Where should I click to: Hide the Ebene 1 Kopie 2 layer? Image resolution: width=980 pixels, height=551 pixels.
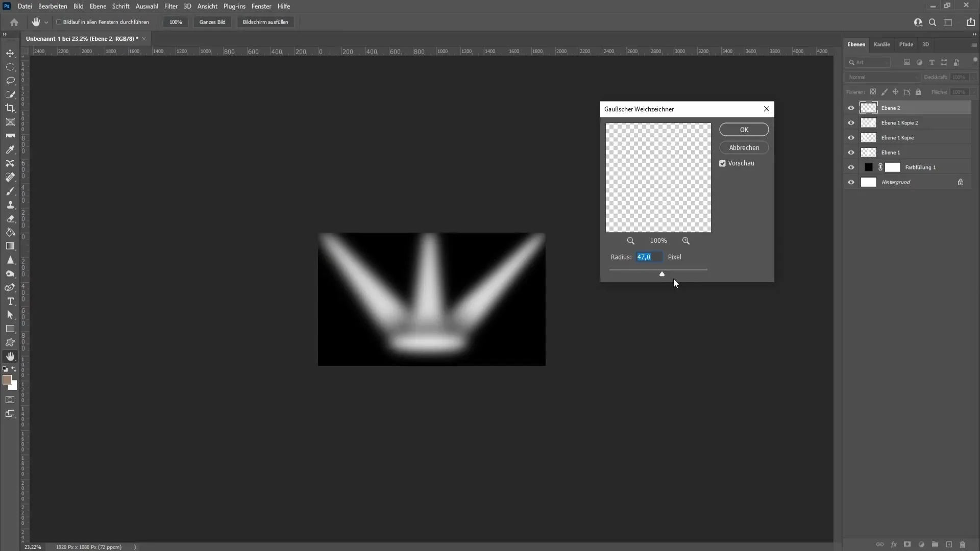[x=851, y=123]
